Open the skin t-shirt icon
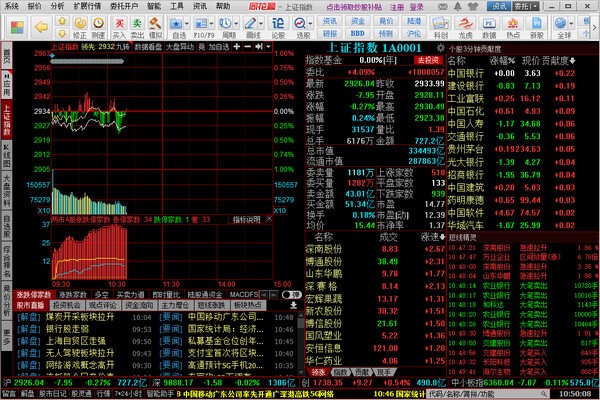Screen dimensions: 600x400 [x=473, y=7]
